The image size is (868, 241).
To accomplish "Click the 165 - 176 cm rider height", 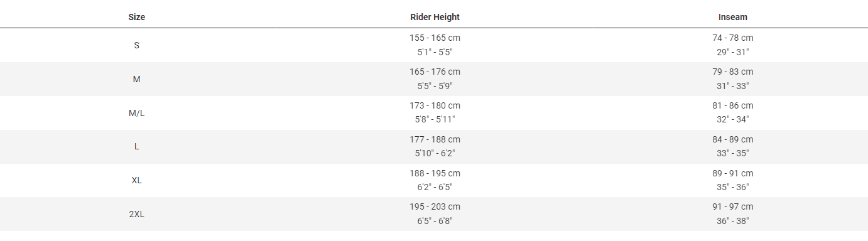I will pyautogui.click(x=435, y=72).
